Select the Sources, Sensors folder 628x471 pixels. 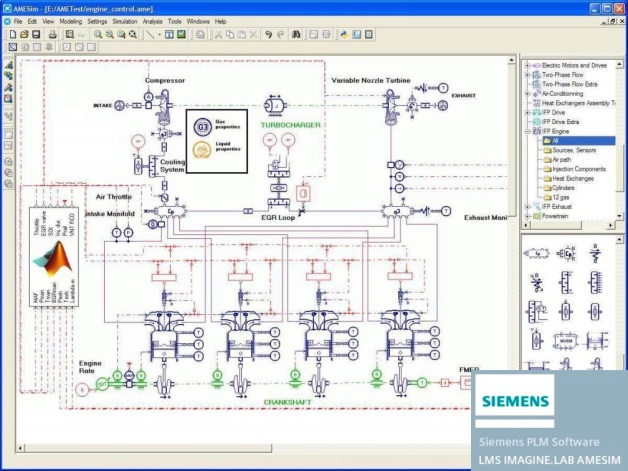pos(570,150)
